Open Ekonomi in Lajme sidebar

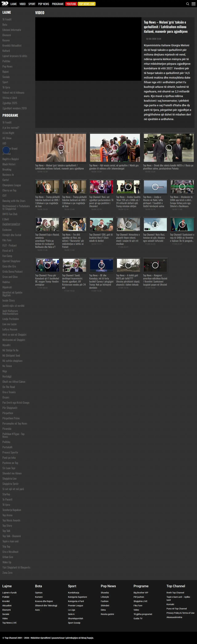[x=7, y=35]
